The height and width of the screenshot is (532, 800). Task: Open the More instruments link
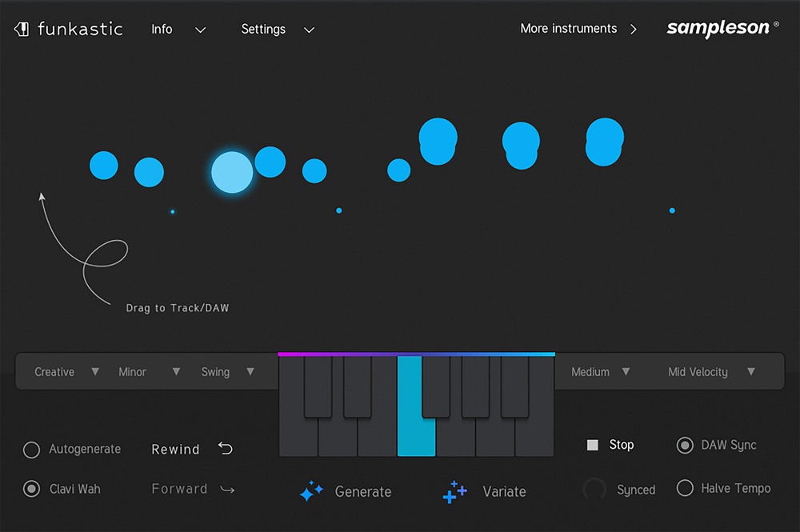click(x=568, y=29)
